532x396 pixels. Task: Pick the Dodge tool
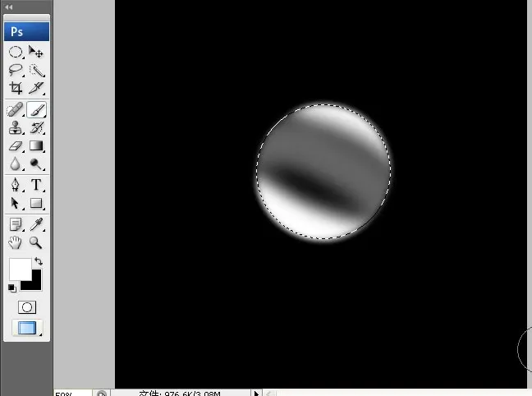[x=36, y=163]
